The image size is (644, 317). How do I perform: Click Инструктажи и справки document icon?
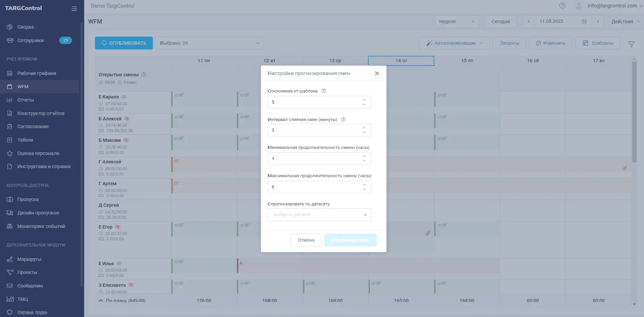10,167
